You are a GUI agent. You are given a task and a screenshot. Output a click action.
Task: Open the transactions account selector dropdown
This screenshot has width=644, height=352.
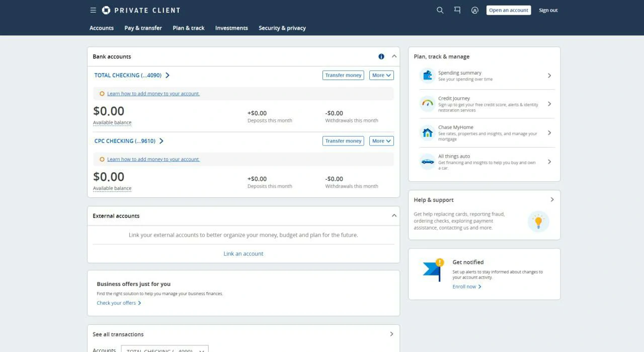165,349
